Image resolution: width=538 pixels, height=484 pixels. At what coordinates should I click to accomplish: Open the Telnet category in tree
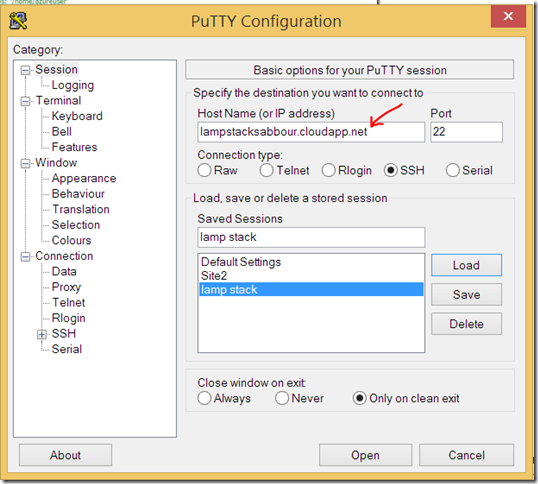click(x=68, y=303)
